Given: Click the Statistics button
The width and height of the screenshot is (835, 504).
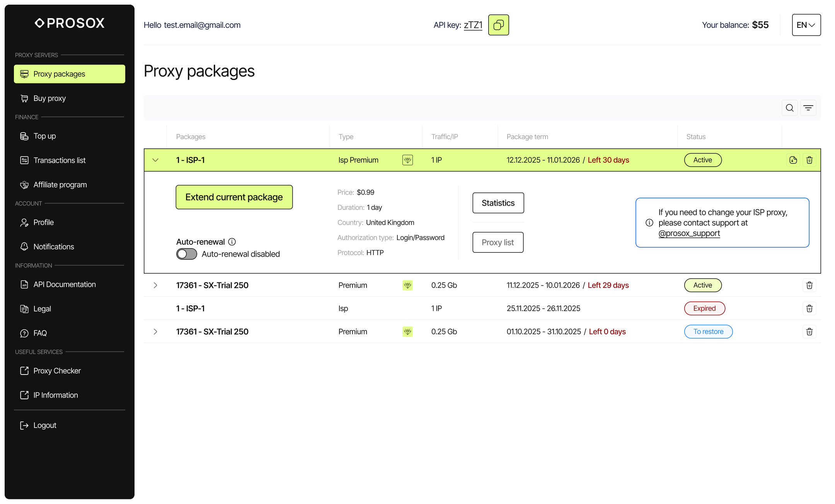Looking at the screenshot, I should [498, 203].
